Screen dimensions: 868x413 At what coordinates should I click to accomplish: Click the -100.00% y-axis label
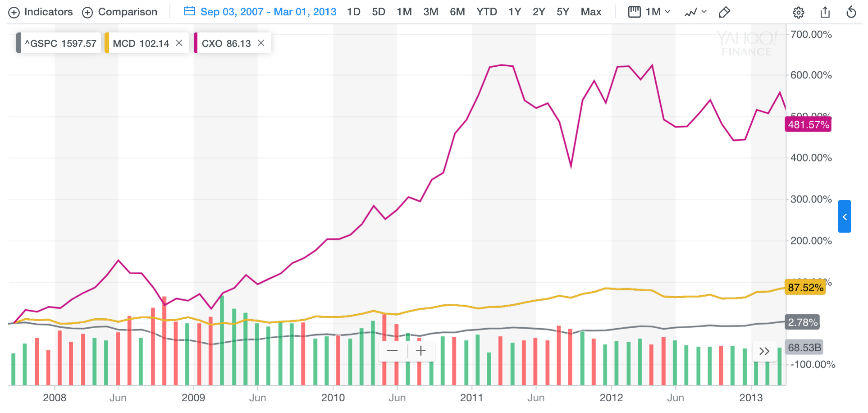pyautogui.click(x=813, y=364)
